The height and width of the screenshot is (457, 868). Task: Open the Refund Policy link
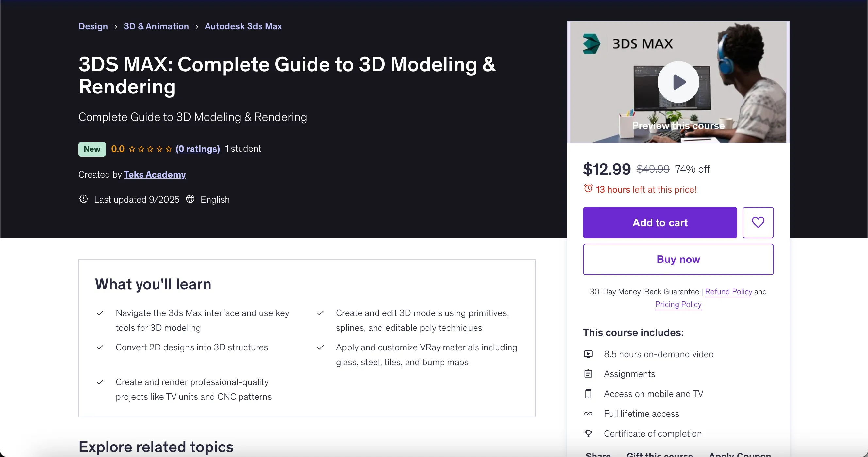(728, 292)
